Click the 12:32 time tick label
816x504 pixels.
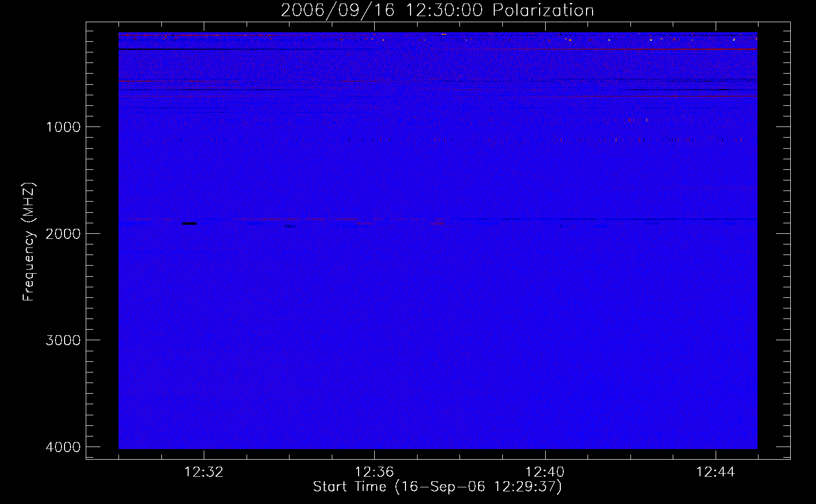(204, 472)
